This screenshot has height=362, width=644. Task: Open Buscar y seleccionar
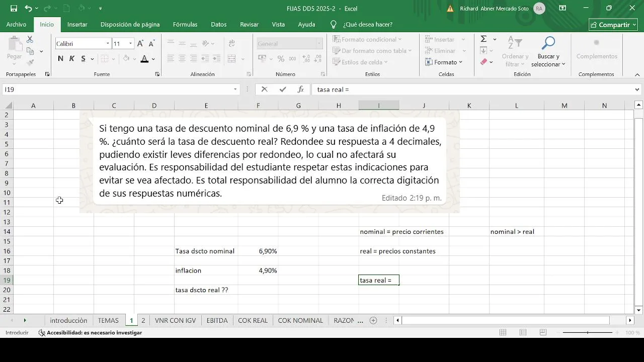point(548,51)
